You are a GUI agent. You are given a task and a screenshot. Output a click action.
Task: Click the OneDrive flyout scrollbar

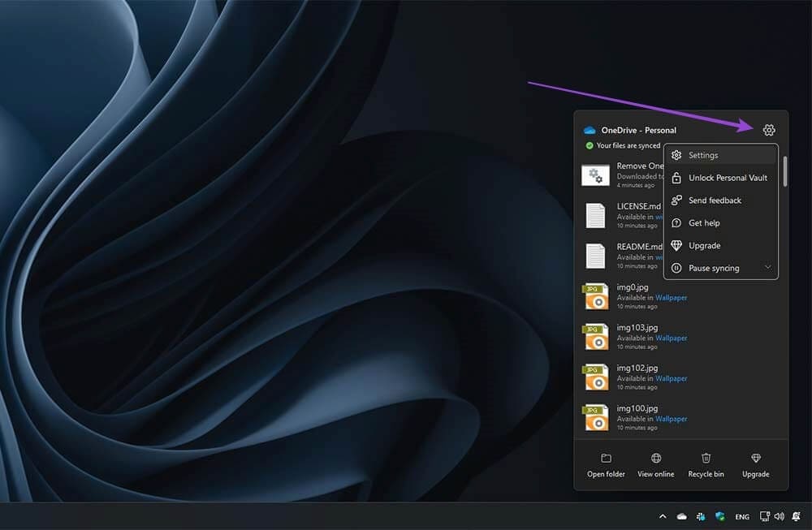tap(785, 170)
